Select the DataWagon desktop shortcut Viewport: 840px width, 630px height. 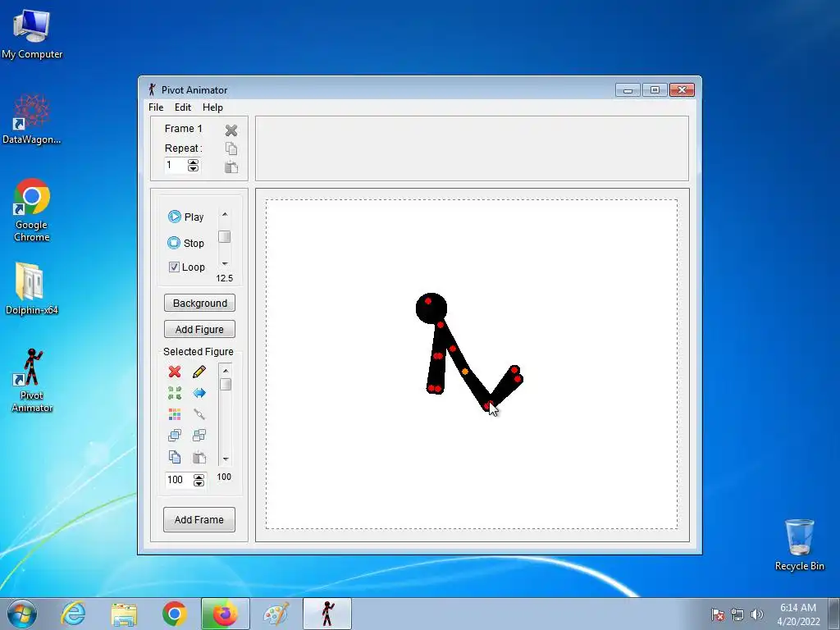[32, 119]
